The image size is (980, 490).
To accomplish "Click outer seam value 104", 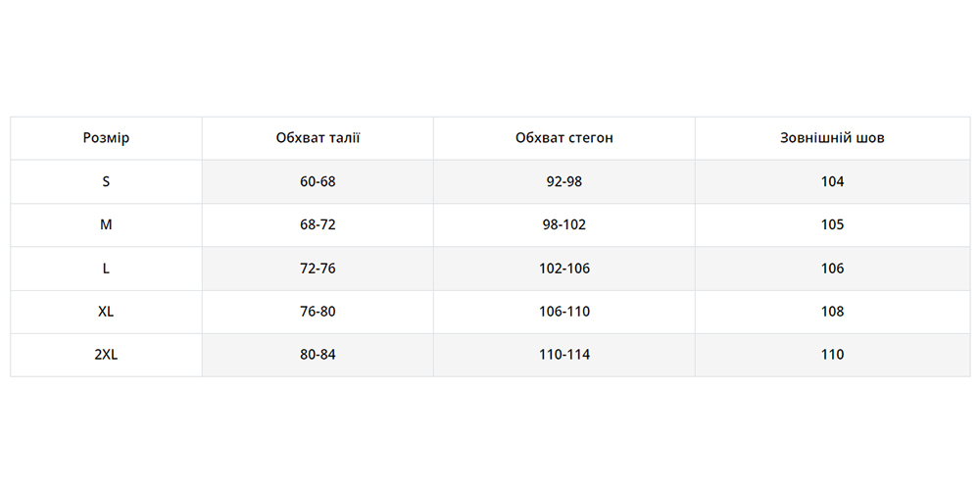I will click(x=832, y=181).
